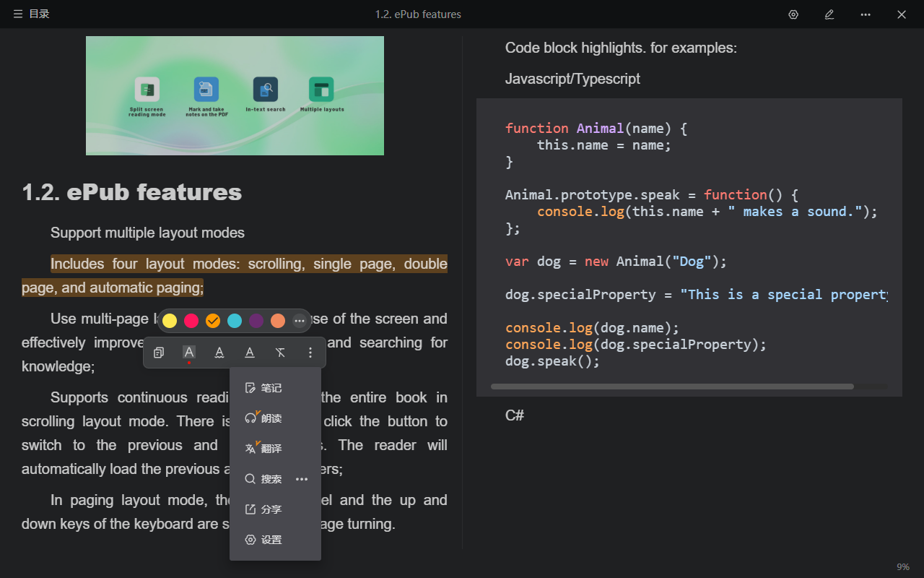924x578 pixels.
Task: Click the code block horizontal scrollbar
Action: point(671,387)
